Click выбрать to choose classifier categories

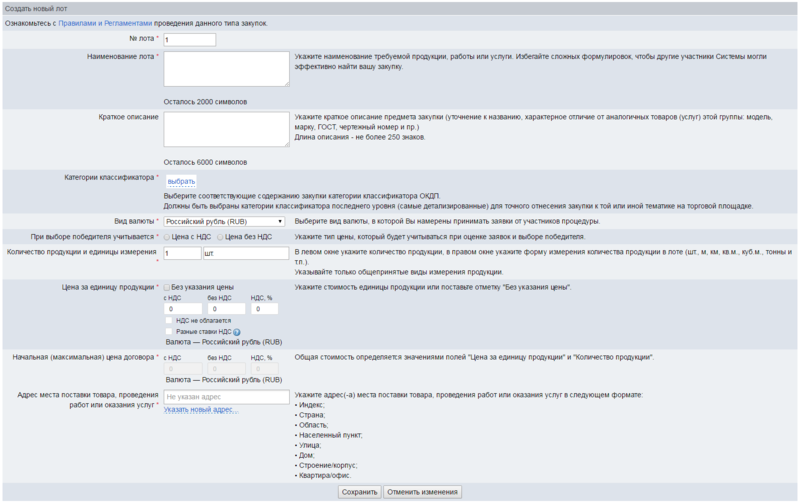[181, 181]
